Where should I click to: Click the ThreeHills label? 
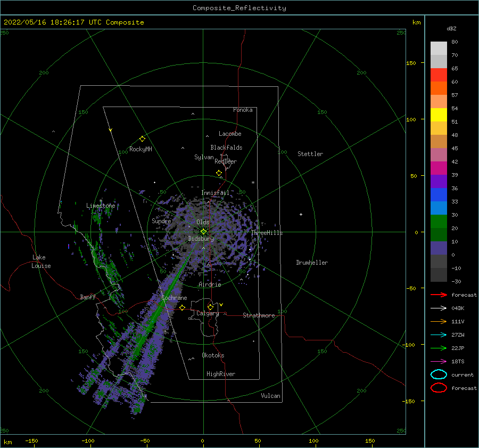click(x=267, y=233)
